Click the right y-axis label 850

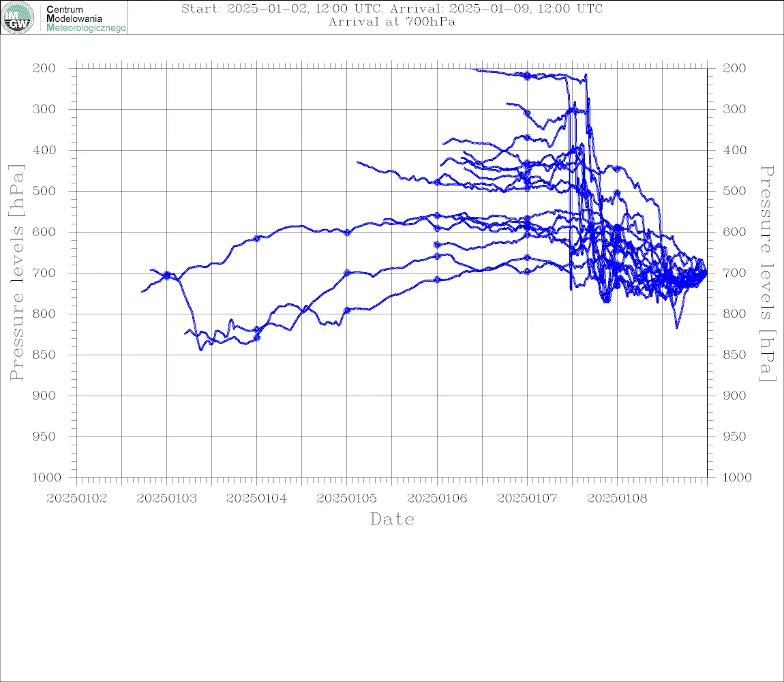point(734,355)
